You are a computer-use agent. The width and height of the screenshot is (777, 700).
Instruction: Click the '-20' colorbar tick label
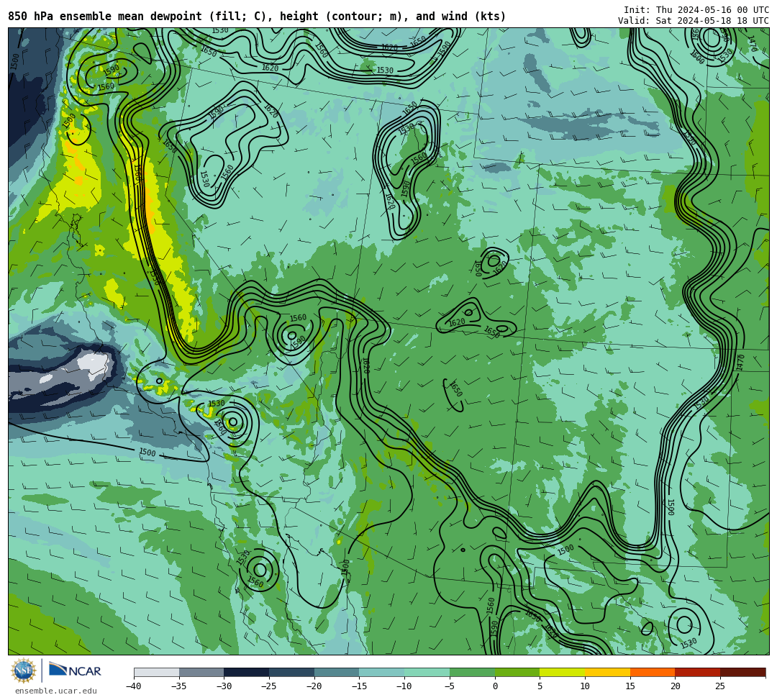click(x=314, y=686)
